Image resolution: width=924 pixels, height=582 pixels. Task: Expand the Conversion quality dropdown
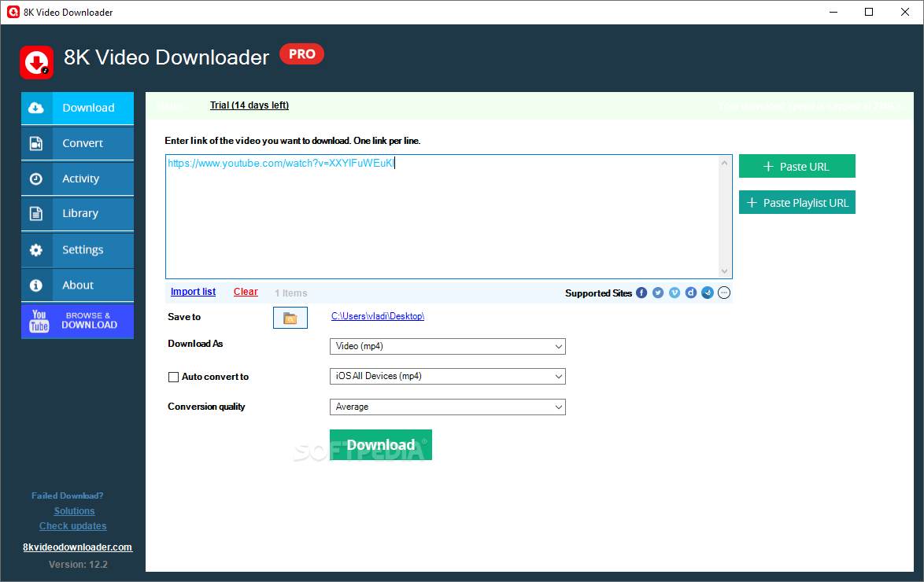tap(447, 407)
